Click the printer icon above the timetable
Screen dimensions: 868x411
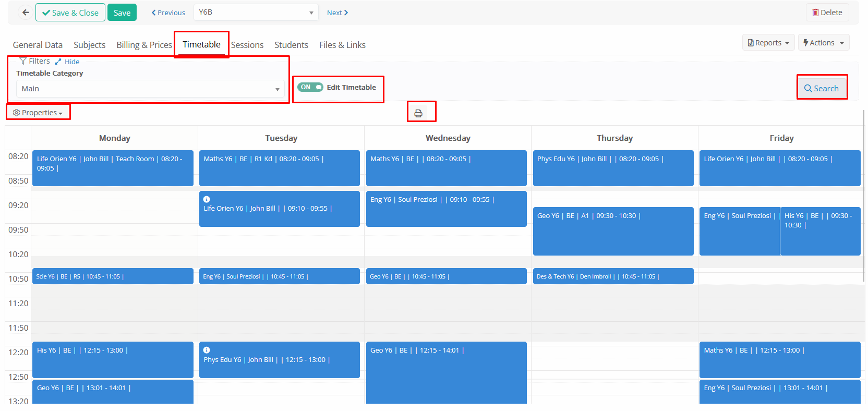pos(418,113)
